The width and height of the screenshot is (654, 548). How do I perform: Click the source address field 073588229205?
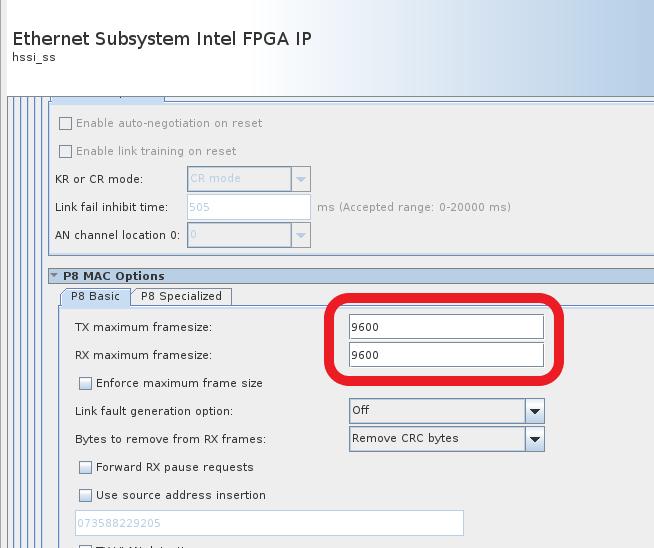(x=268, y=523)
